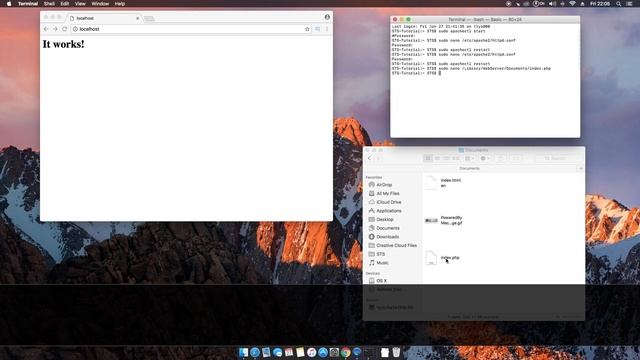Open Chrome's three-dot menu
Viewport: 640px width, 360px height.
tap(327, 29)
